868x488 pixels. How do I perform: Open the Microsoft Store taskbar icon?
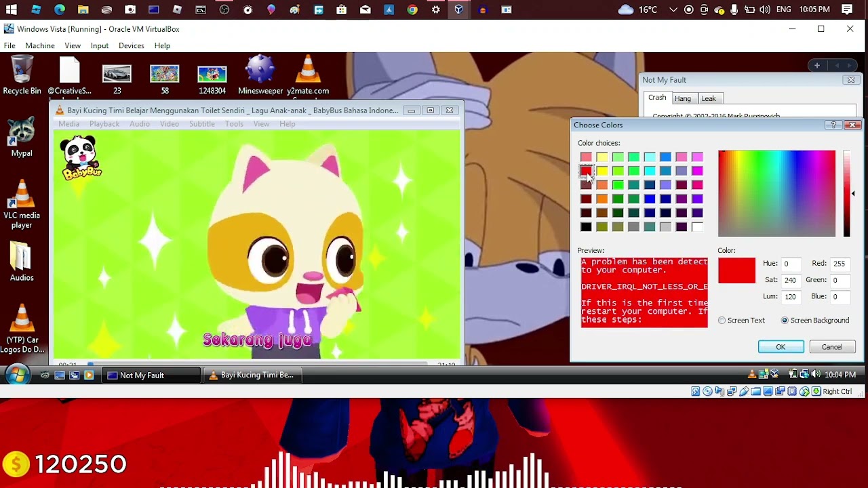tap(342, 9)
